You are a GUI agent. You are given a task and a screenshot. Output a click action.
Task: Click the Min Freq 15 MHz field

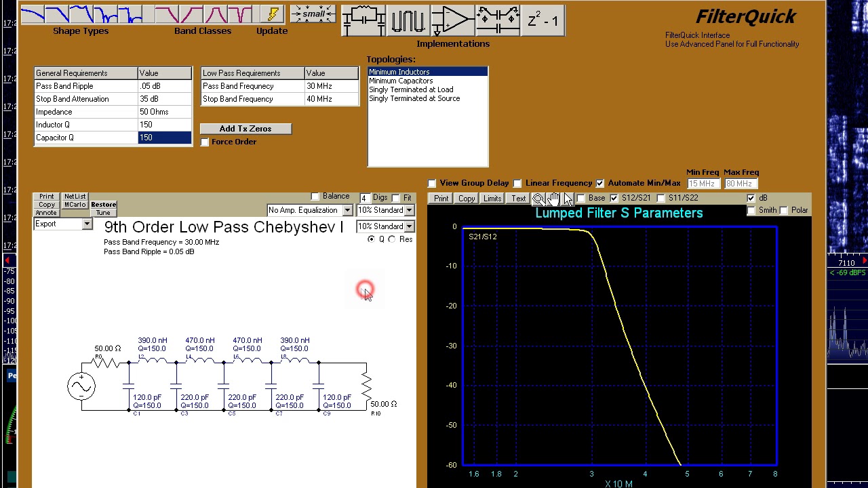703,184
